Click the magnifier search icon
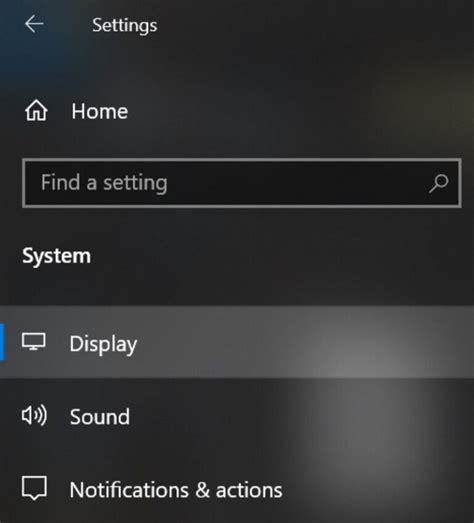The height and width of the screenshot is (523, 474). point(438,183)
